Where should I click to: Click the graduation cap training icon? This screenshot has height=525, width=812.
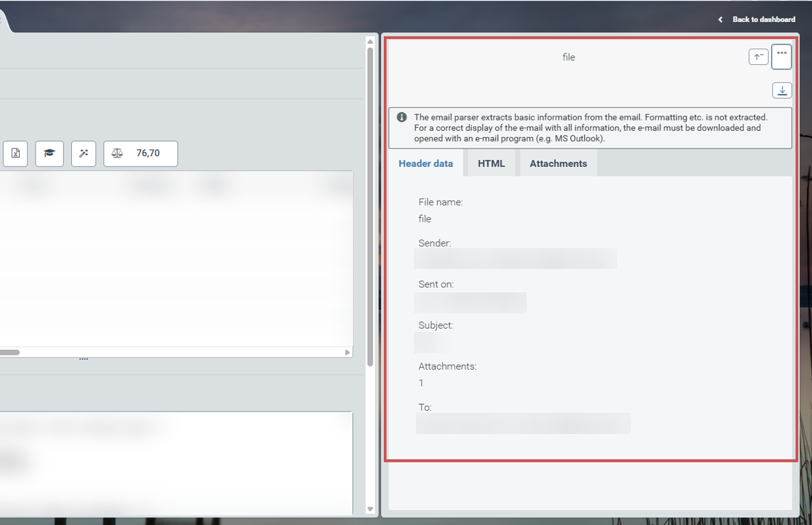(49, 153)
